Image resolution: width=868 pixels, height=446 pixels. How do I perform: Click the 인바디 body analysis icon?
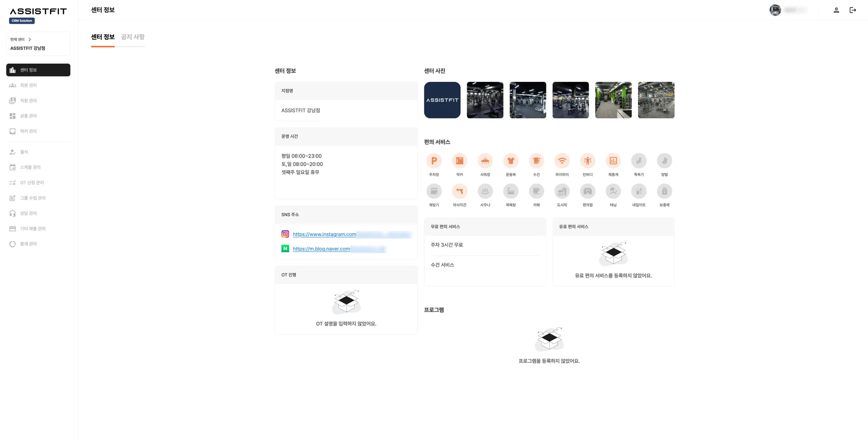pos(587,161)
